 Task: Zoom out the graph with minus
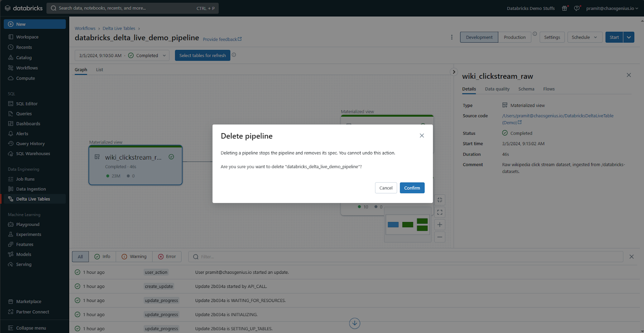440,237
